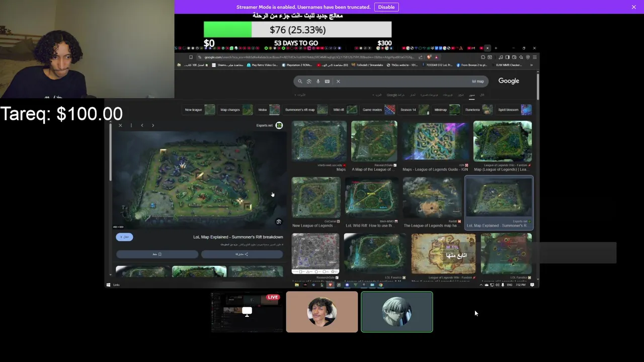This screenshot has width=644, height=362.
Task: Click blue Visit button in preview
Action: (124, 237)
